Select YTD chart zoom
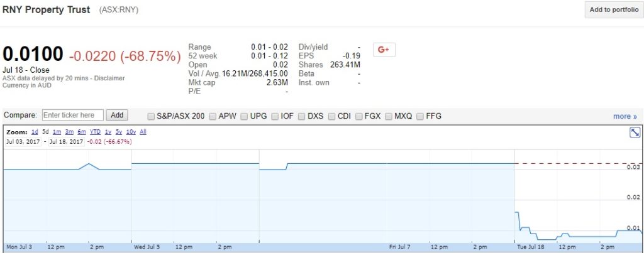644x253 pixels. [96, 132]
